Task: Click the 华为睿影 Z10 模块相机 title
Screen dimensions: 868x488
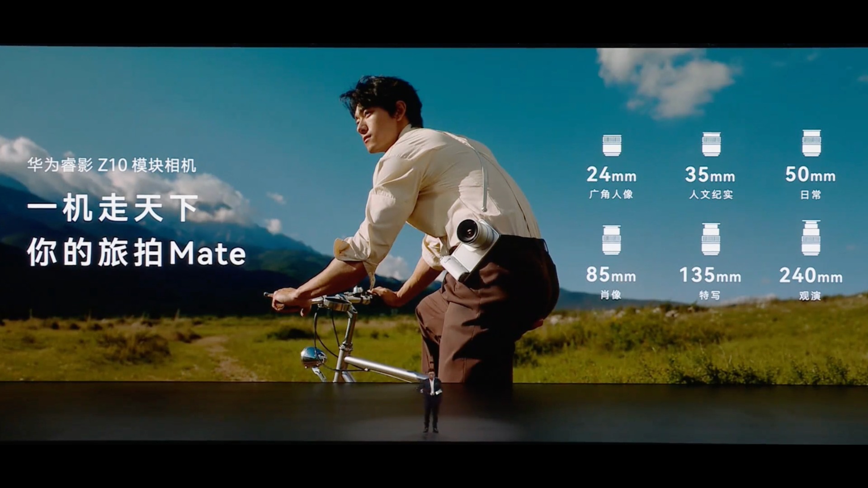Action: click(112, 165)
